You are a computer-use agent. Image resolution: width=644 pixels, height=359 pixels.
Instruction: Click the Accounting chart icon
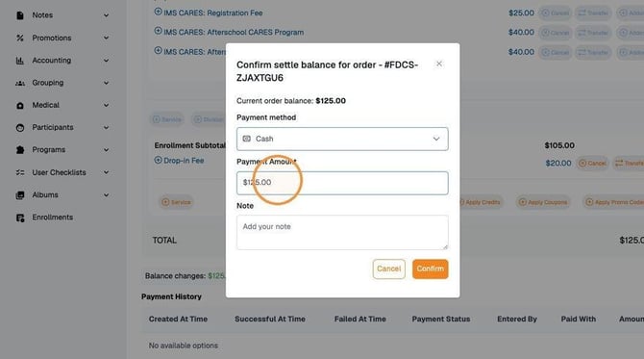(20, 61)
